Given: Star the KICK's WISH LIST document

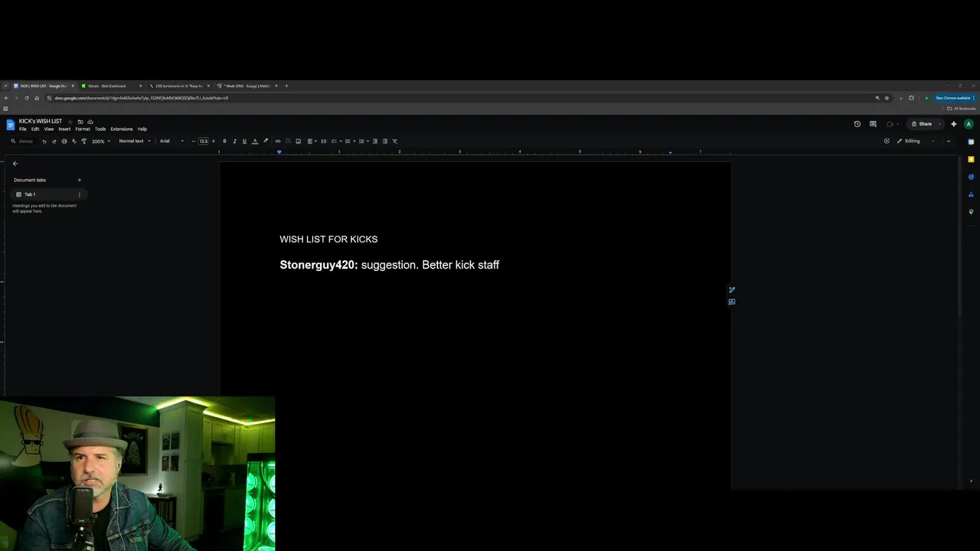Looking at the screenshot, I should coord(70,122).
